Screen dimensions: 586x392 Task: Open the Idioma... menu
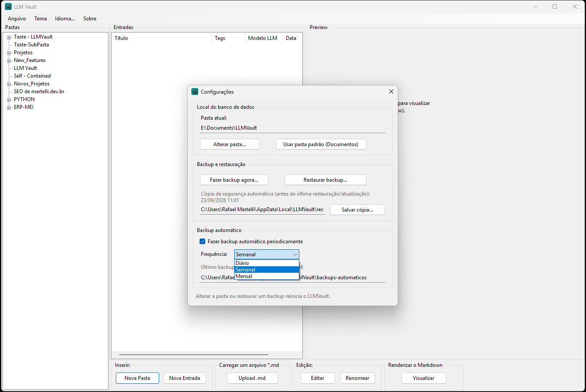tap(65, 19)
